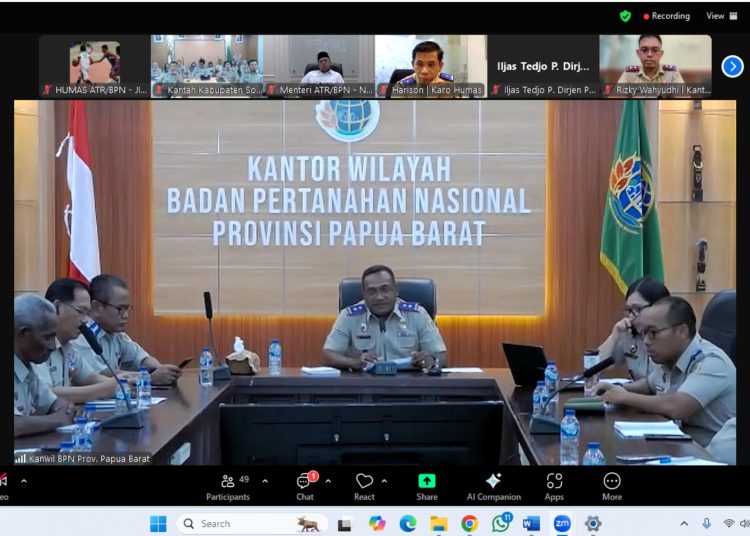The width and height of the screenshot is (750, 536).
Task: Switch to Zoom in the taskbar
Action: (x=562, y=524)
